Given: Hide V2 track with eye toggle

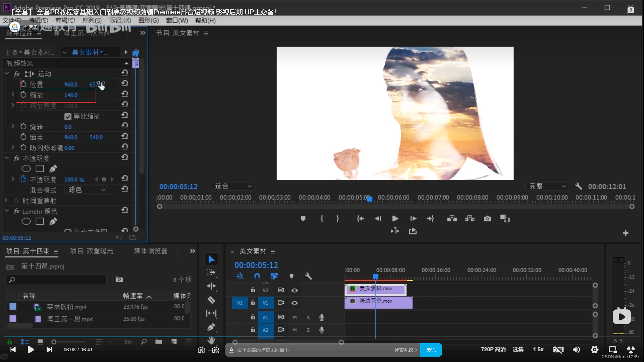Looking at the screenshot, I should pos(294,290).
